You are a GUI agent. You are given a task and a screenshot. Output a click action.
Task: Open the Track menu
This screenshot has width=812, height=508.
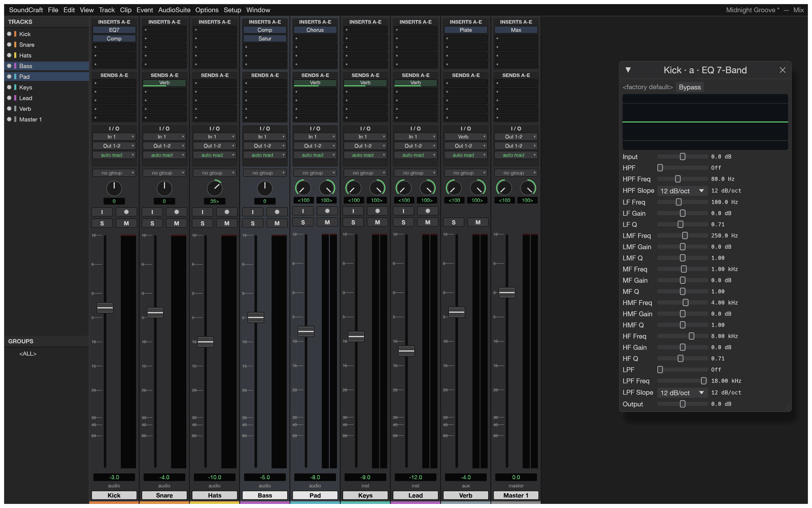pos(107,10)
